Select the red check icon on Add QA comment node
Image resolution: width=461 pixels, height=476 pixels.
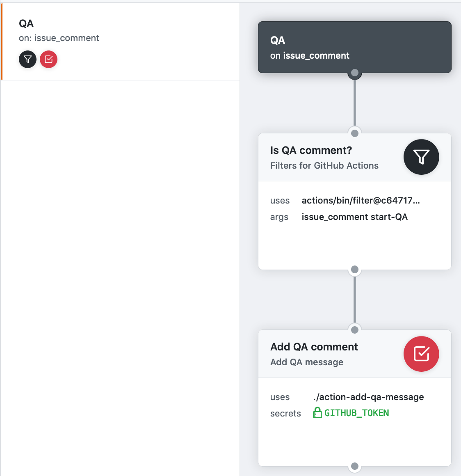tap(421, 354)
